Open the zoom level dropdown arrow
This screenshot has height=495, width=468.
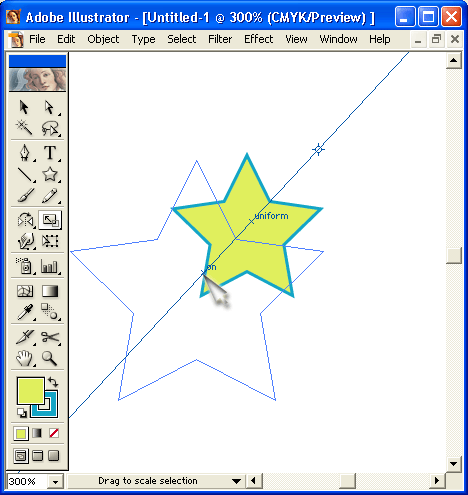coord(55,482)
